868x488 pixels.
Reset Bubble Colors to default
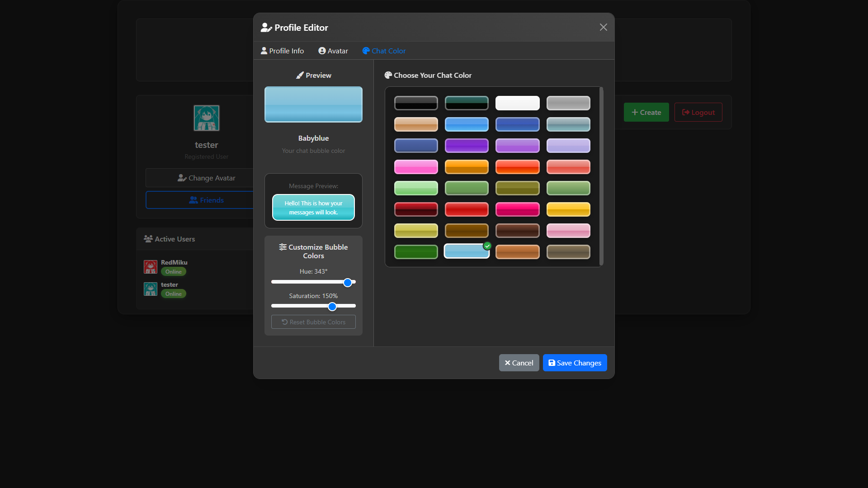(313, 322)
